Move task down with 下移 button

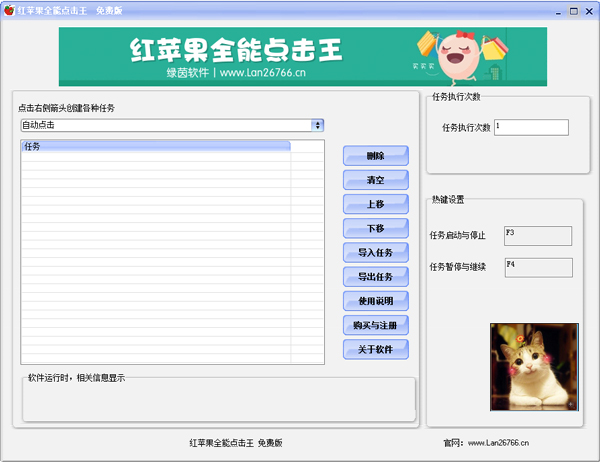(x=376, y=229)
